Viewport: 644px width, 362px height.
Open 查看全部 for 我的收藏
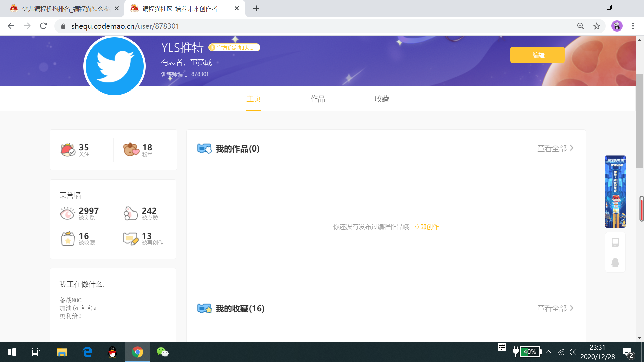(555, 308)
